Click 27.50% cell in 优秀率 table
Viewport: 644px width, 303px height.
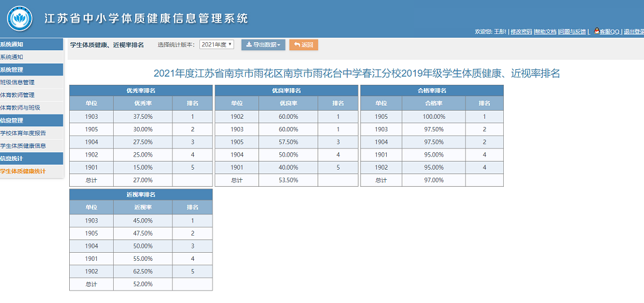click(143, 142)
